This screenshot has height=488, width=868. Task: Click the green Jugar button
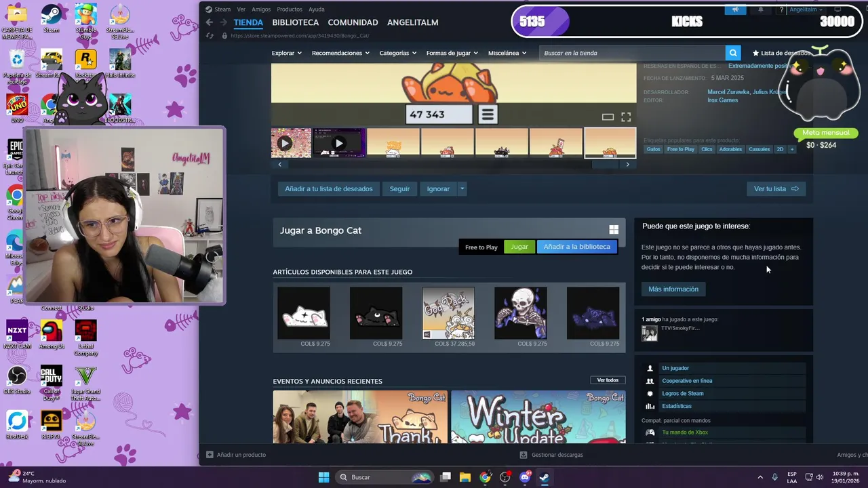tap(519, 247)
